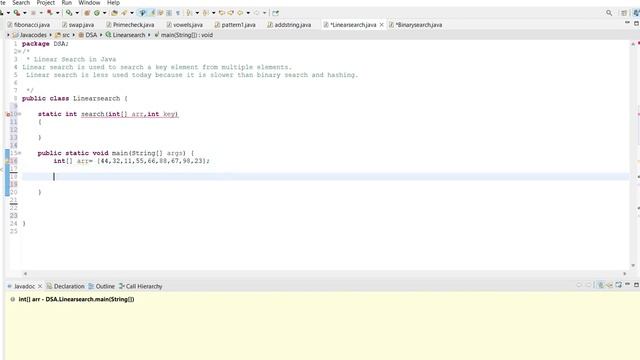This screenshot has height=360, width=640.
Task: Click the Previous Annotation toolbar icon
Action: pos(206,13)
